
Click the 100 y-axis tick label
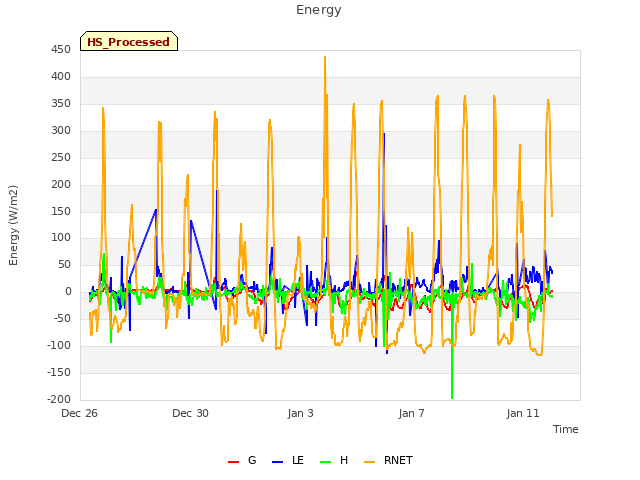61,238
